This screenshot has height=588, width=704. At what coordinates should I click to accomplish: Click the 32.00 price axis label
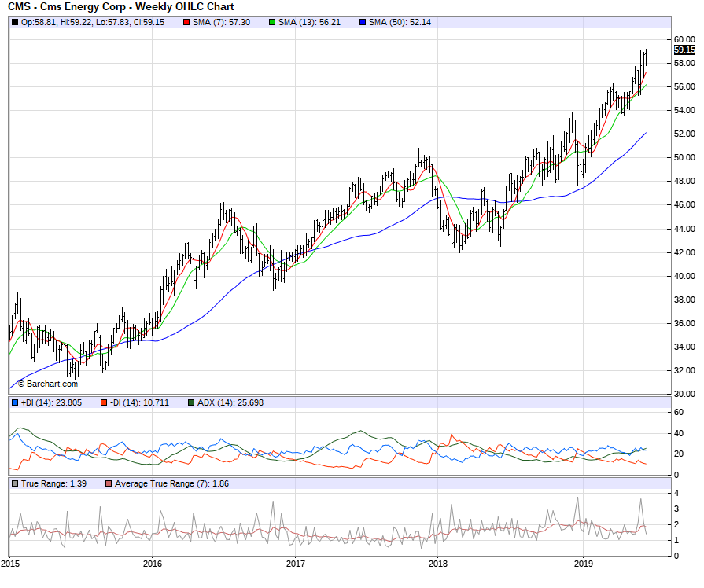click(x=684, y=370)
